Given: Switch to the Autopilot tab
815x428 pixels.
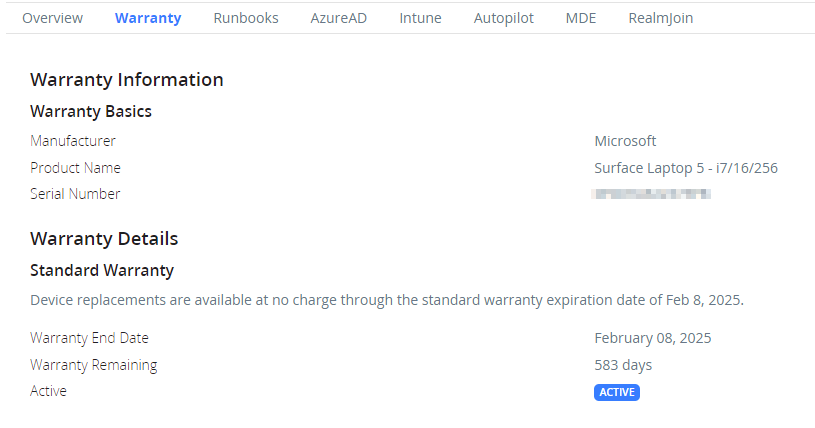Looking at the screenshot, I should coord(503,18).
